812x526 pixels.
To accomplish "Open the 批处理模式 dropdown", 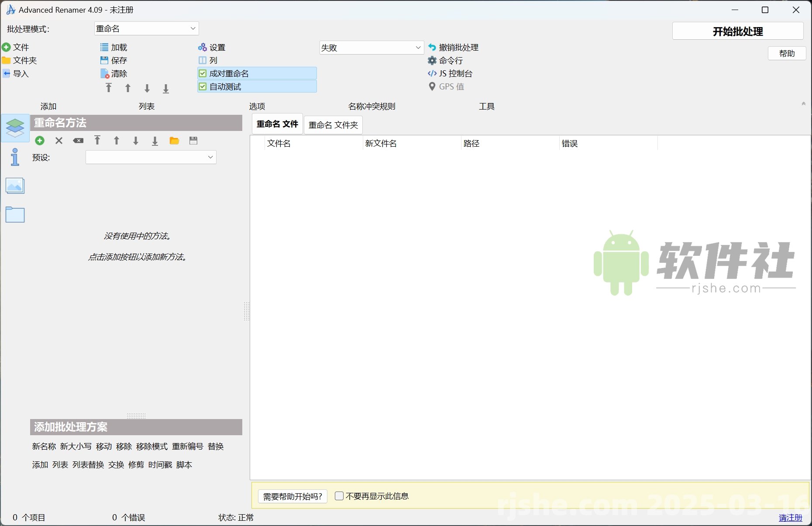I will (146, 28).
